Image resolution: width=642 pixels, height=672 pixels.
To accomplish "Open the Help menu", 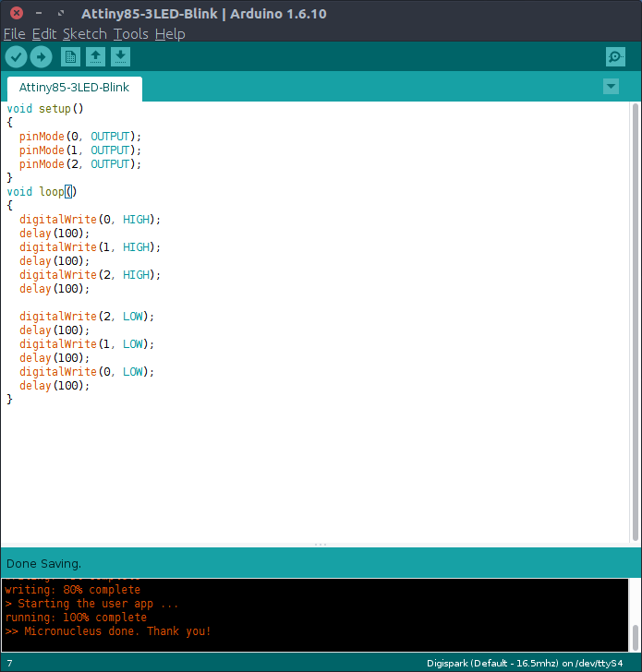I will (x=170, y=34).
